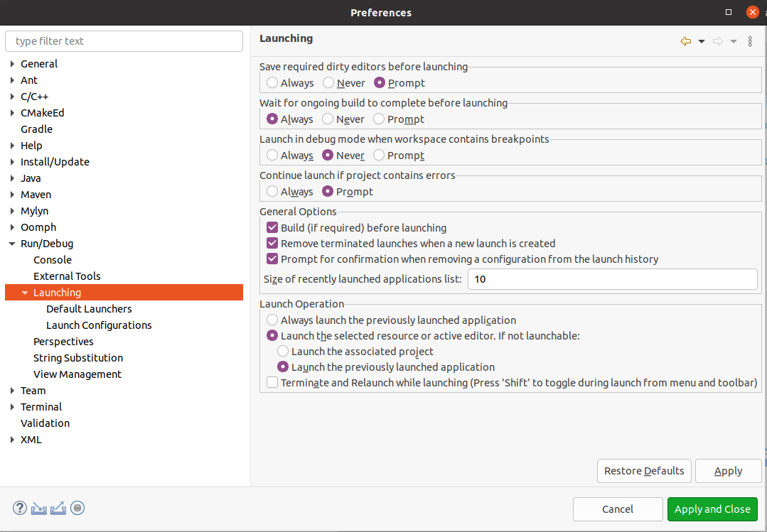Open help with the question mark icon
Screen dimensions: 767x532
[19, 508]
